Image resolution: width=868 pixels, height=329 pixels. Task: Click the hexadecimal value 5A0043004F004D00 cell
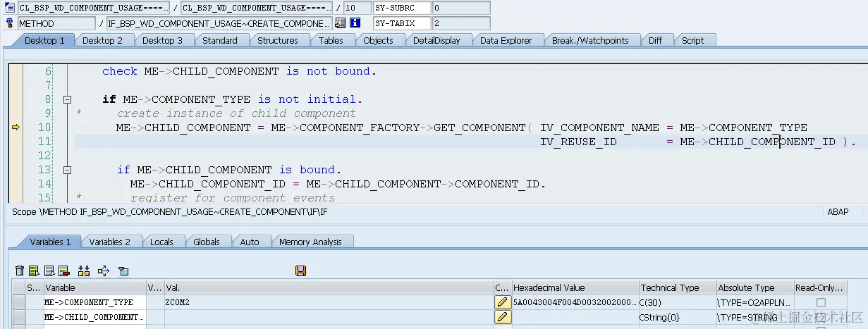(575, 302)
